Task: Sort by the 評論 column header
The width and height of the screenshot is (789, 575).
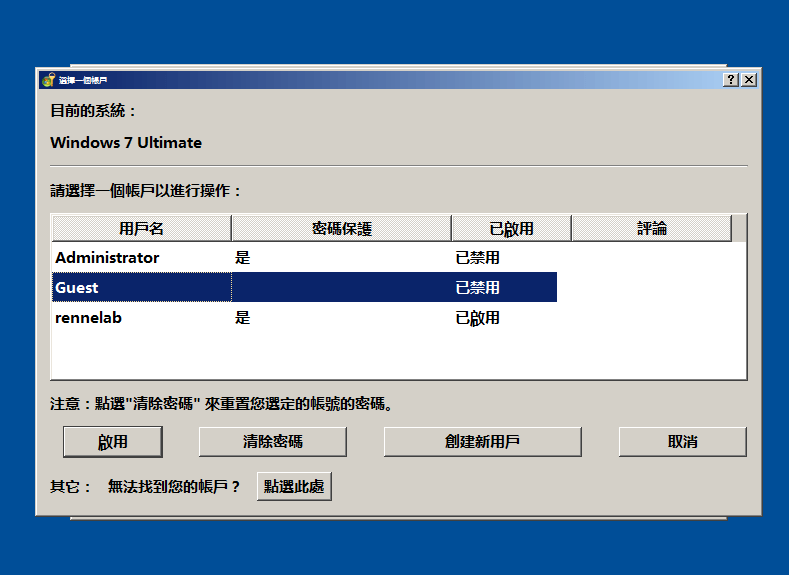Action: [652, 228]
